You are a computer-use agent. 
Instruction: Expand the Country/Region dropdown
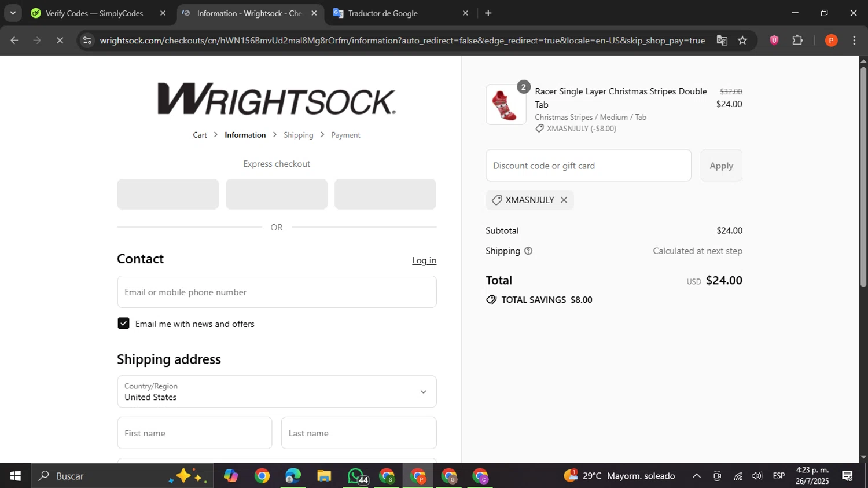277,392
